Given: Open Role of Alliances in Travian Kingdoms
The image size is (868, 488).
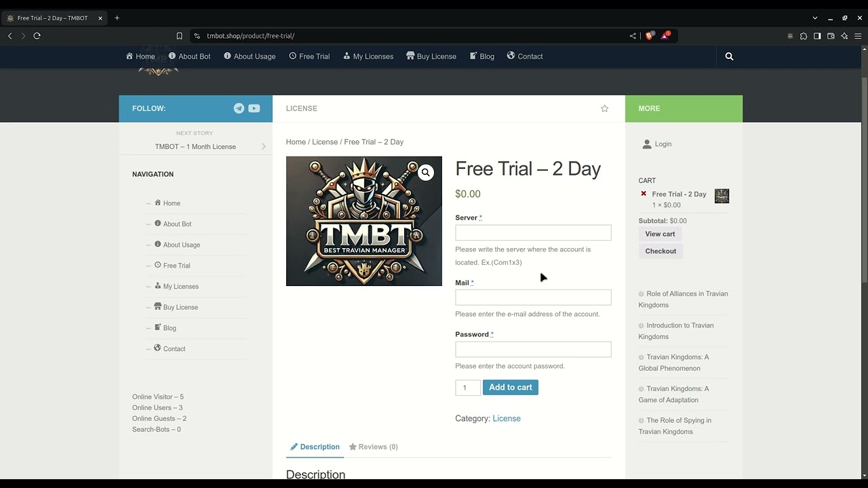Looking at the screenshot, I should [x=683, y=299].
